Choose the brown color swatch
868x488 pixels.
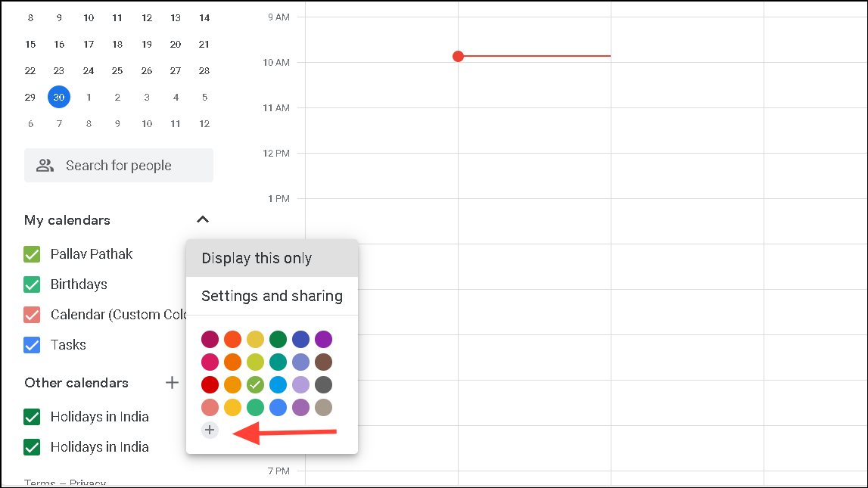323,362
